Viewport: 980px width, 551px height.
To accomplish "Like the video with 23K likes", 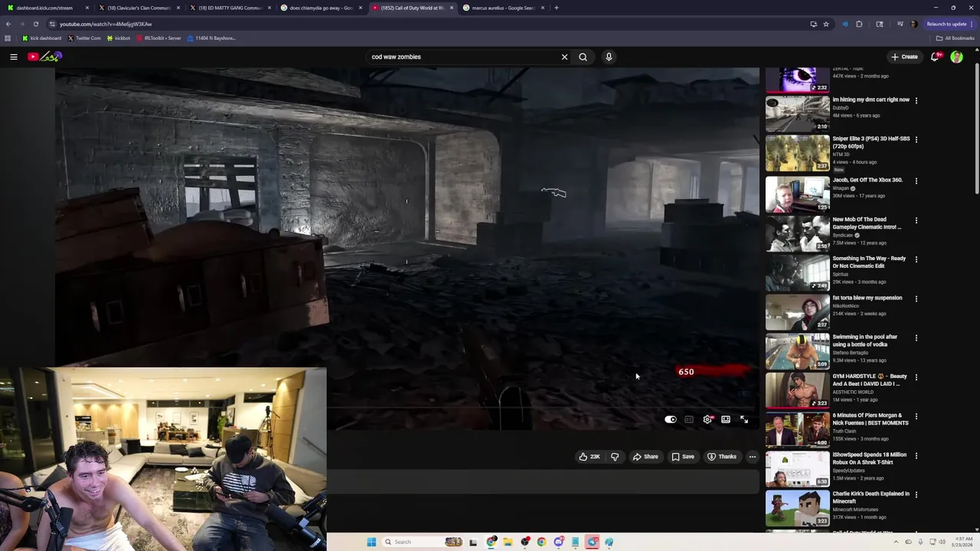I will click(589, 457).
